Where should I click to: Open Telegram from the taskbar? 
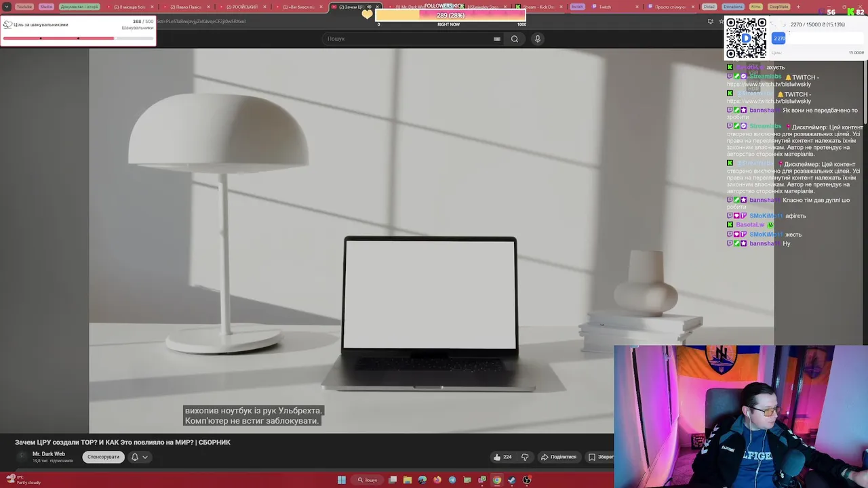[452, 480]
